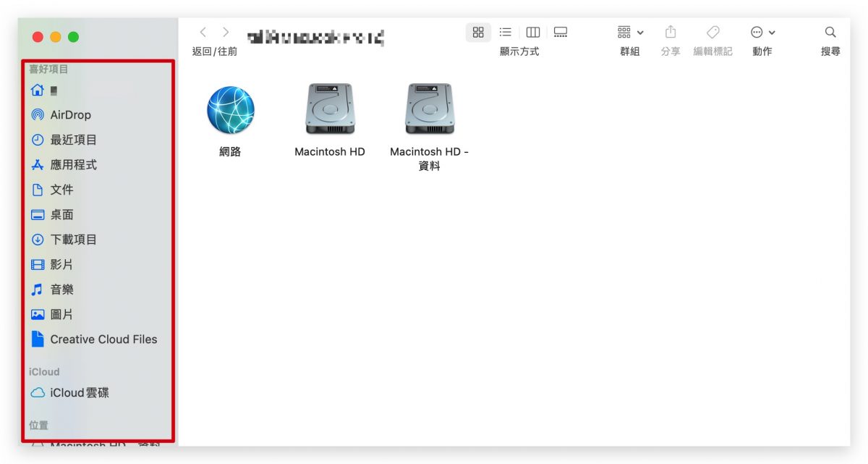
Task: Click the edit tags icon
Action: pos(713,33)
